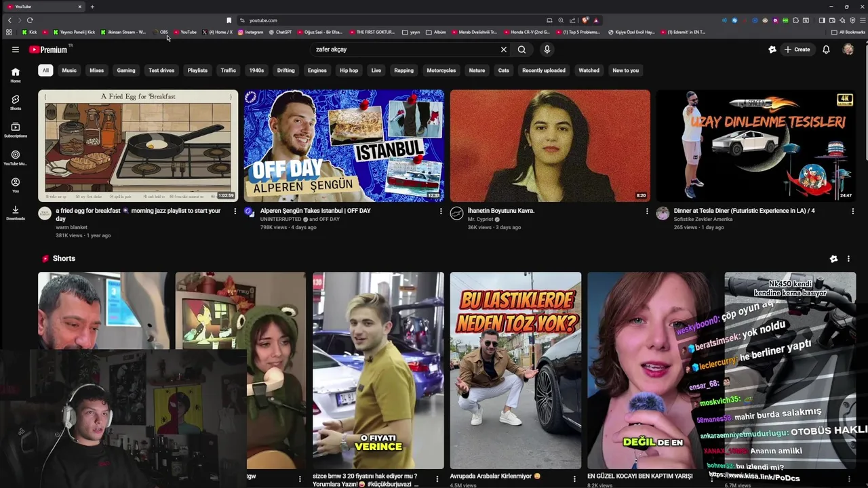The image size is (868, 488).
Task: Select the Hip hop chip
Action: point(349,70)
